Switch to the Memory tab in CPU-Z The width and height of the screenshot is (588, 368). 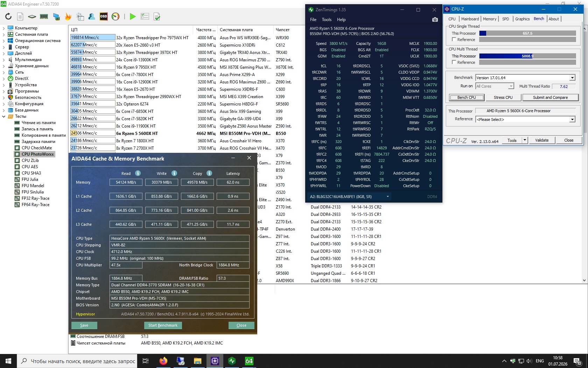point(489,19)
